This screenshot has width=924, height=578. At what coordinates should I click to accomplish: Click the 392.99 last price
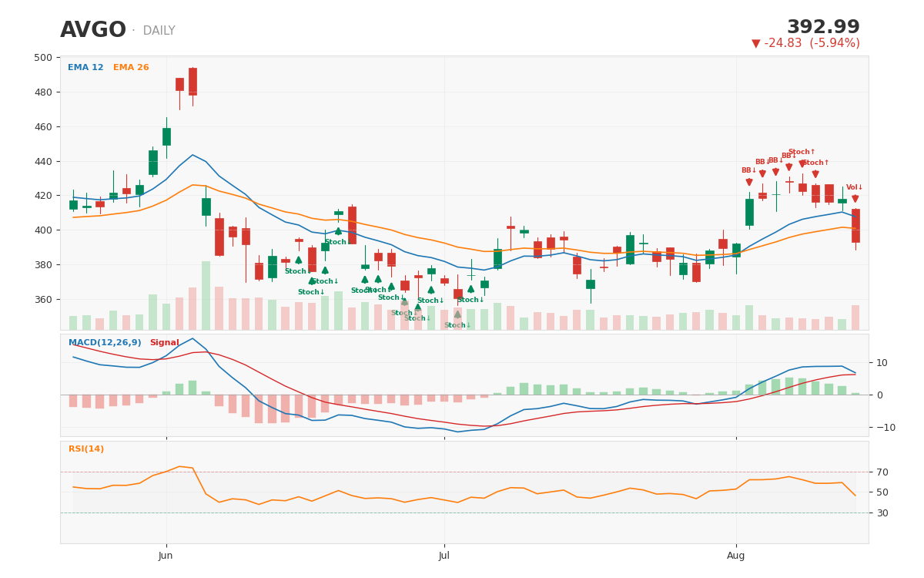823,28
